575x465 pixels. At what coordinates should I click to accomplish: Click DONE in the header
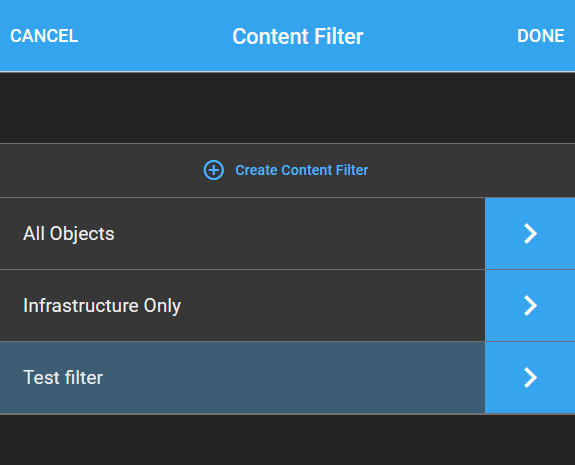(x=541, y=36)
